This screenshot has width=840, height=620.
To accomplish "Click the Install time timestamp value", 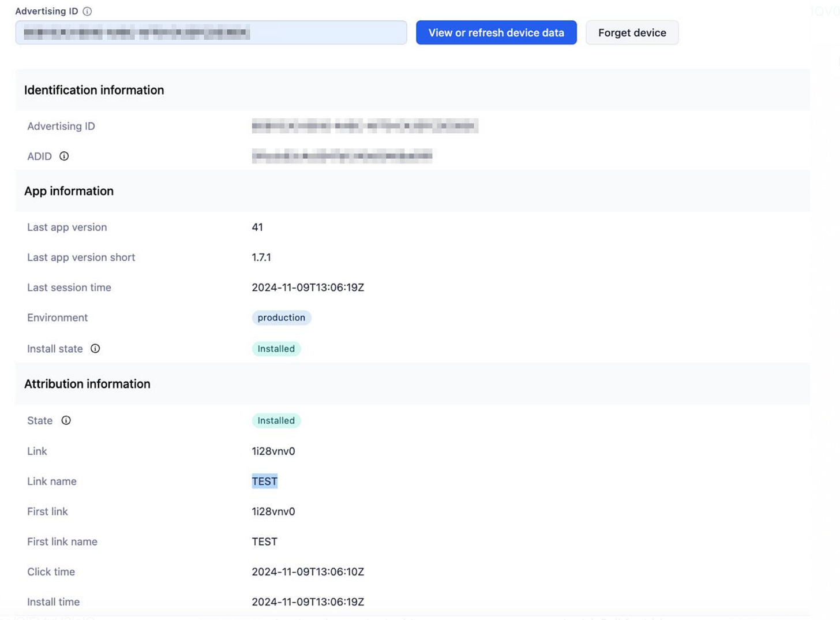I will [x=308, y=602].
